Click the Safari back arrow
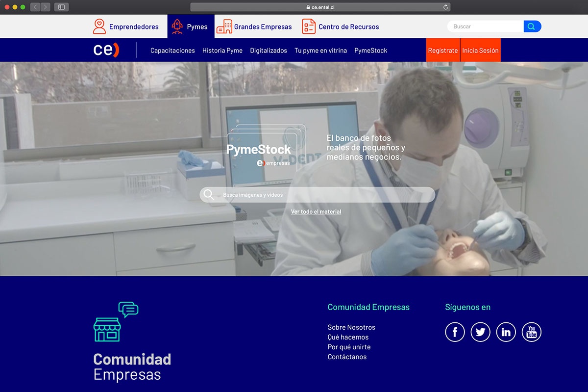588x392 pixels. (35, 7)
